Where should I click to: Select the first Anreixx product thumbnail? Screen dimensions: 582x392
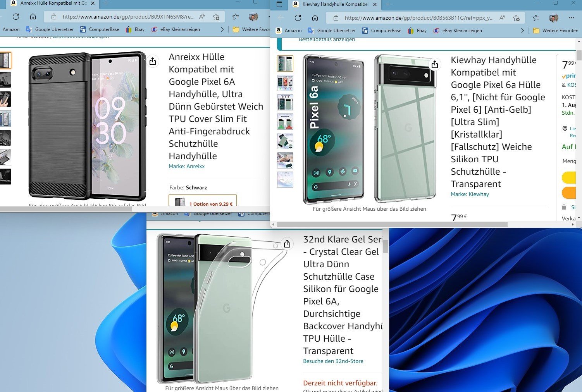(x=5, y=60)
